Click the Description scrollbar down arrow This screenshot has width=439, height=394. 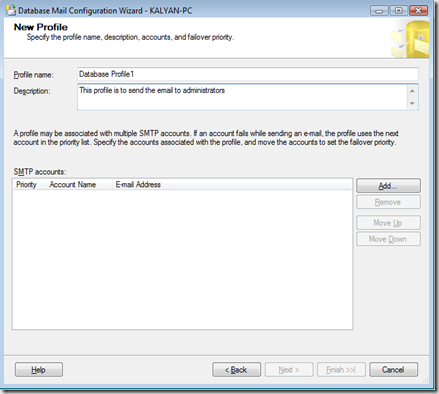412,103
